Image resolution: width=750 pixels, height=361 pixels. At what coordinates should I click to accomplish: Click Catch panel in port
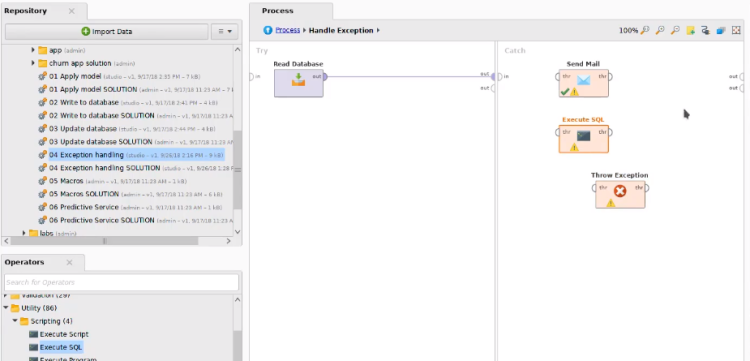500,77
